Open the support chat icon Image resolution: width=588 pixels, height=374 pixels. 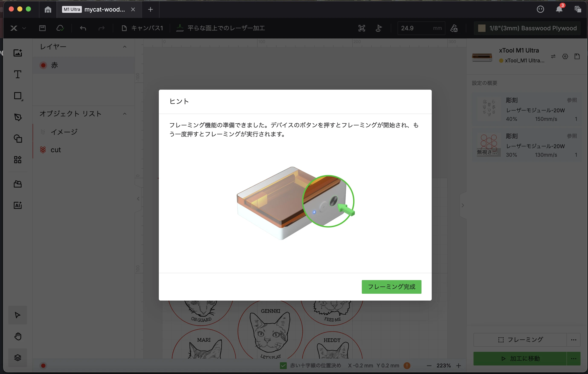540,9
